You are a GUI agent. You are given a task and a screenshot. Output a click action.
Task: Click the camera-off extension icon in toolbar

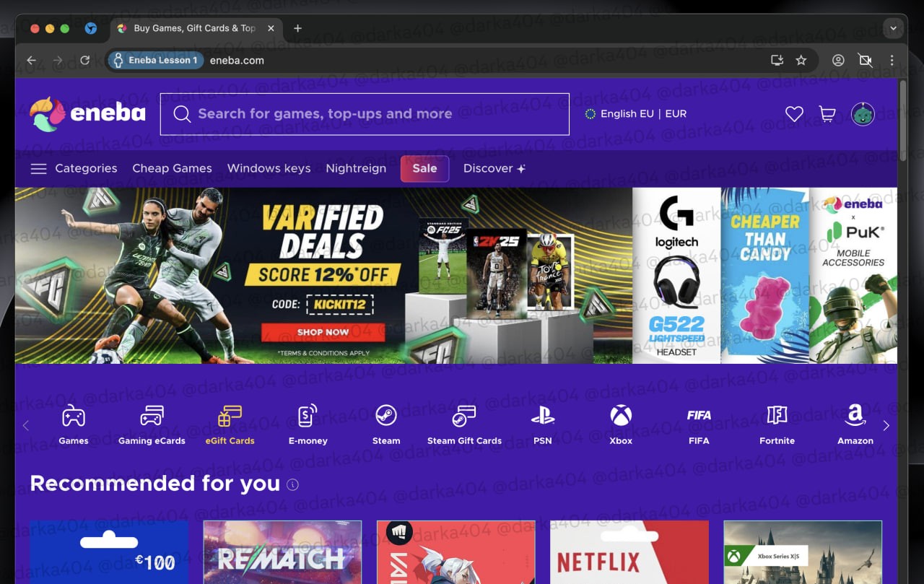click(865, 61)
